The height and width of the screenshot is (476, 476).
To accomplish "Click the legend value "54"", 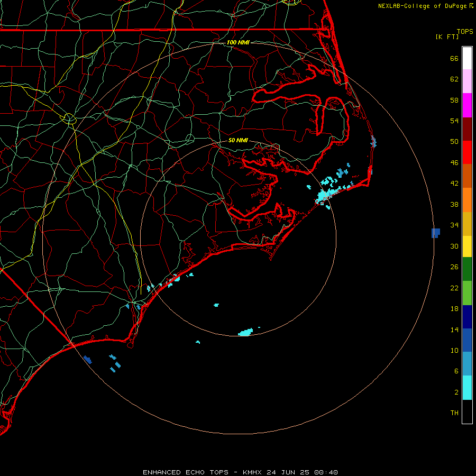I will click(x=454, y=121).
